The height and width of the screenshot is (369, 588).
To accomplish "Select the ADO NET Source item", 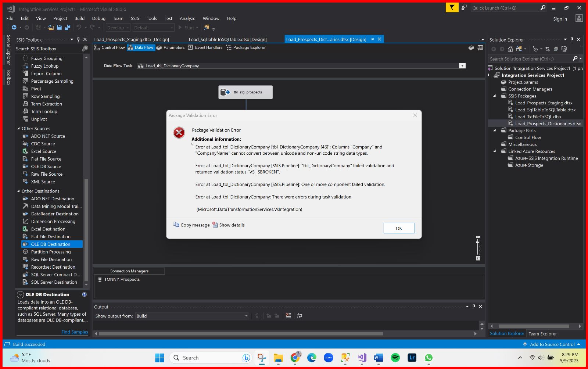I will click(48, 136).
